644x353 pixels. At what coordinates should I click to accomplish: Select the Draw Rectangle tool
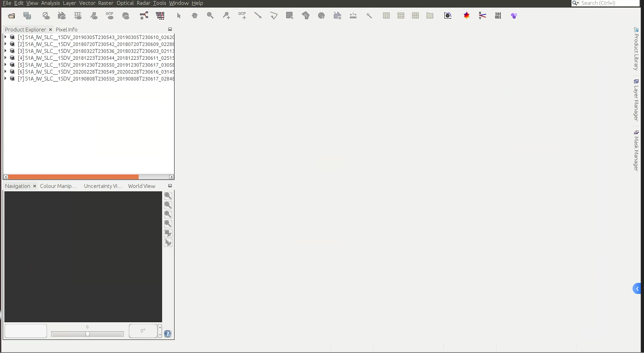pyautogui.click(x=290, y=16)
